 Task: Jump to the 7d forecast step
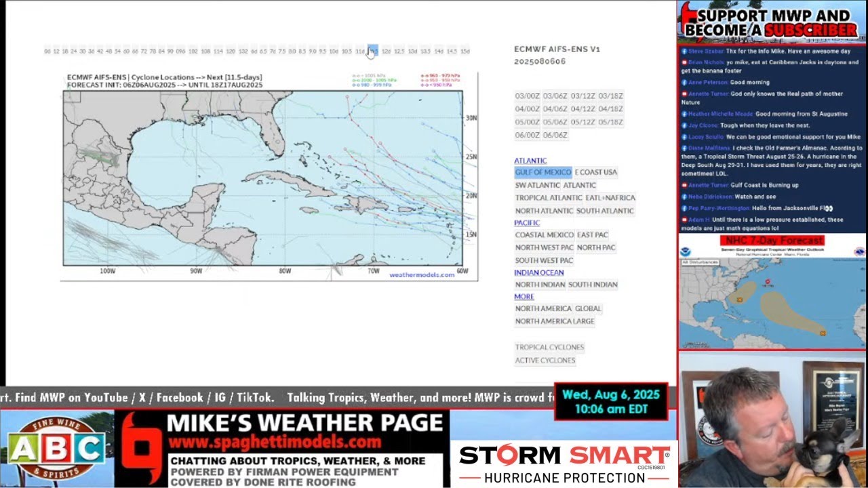tap(273, 52)
